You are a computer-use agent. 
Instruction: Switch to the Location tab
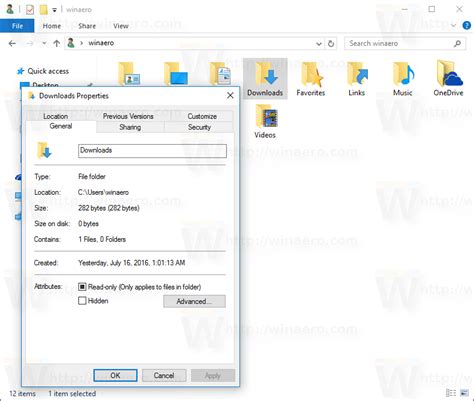pyautogui.click(x=55, y=116)
